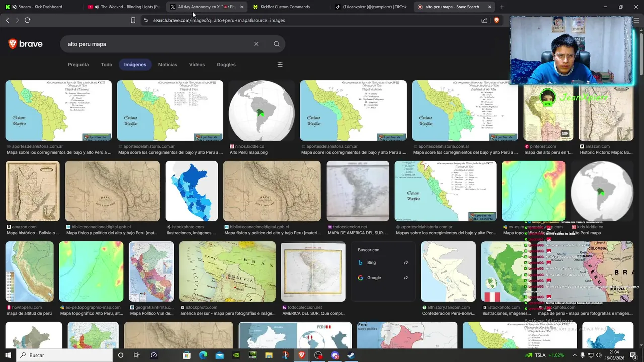Open Task View on the taskbar

(137, 355)
